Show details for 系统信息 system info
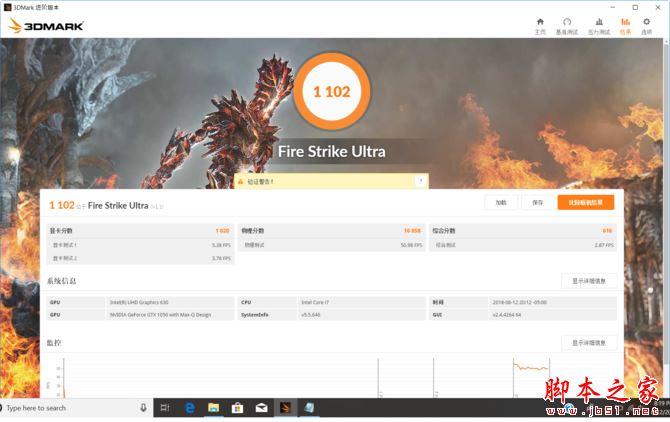This screenshot has width=670, height=422. [x=589, y=281]
